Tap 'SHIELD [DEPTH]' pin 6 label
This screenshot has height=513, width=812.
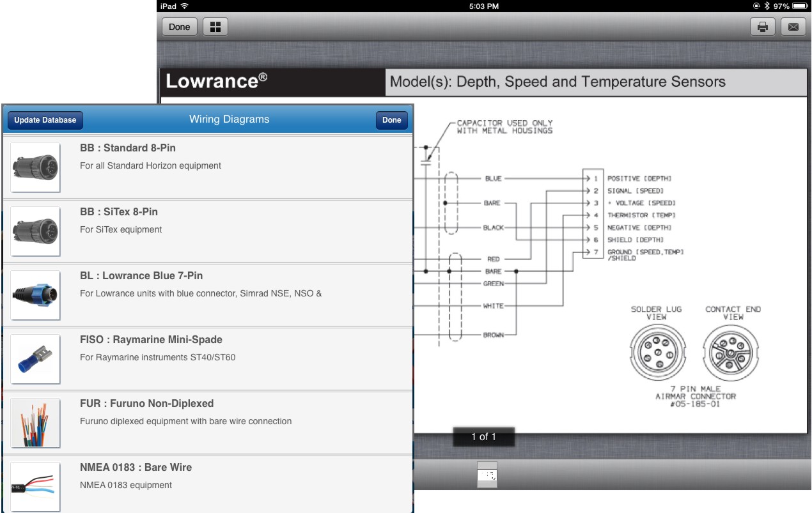(636, 240)
